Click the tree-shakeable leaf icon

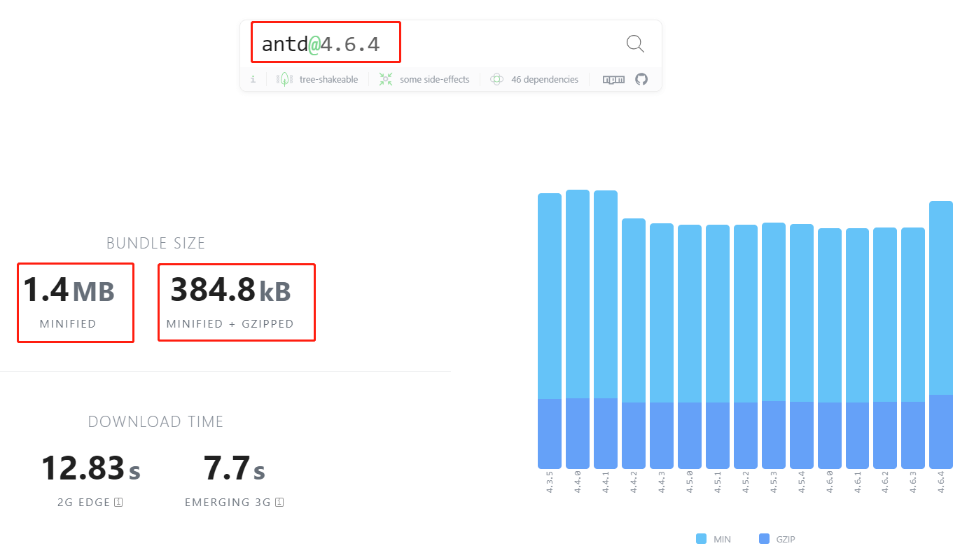click(x=284, y=79)
